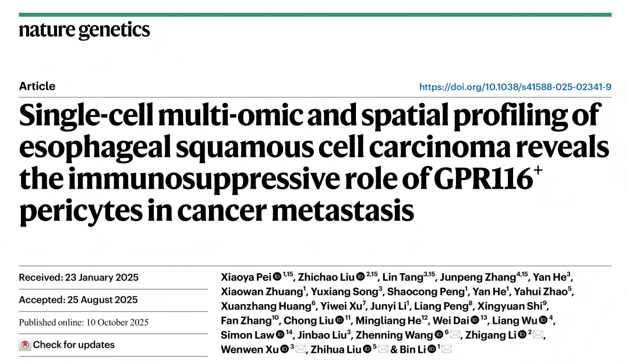Viewport: 629px width, 364px height.
Task: Open Simon Law's ORCID icon
Action: (280, 335)
